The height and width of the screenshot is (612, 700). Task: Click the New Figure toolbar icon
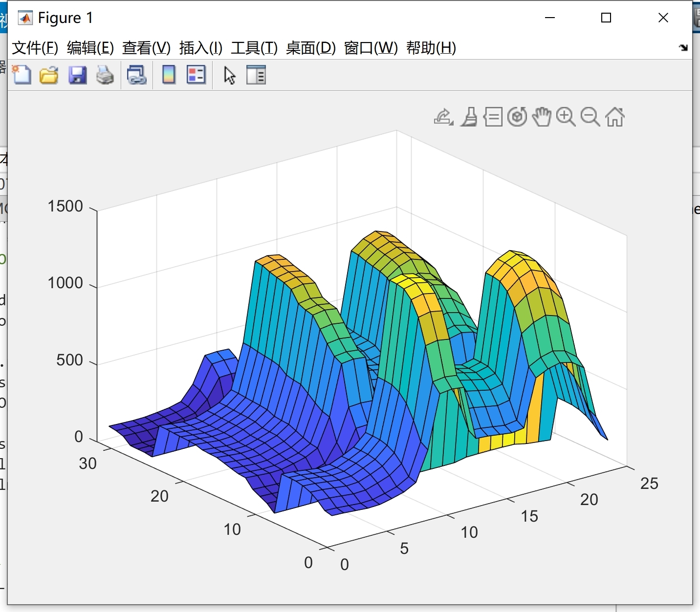[x=22, y=75]
